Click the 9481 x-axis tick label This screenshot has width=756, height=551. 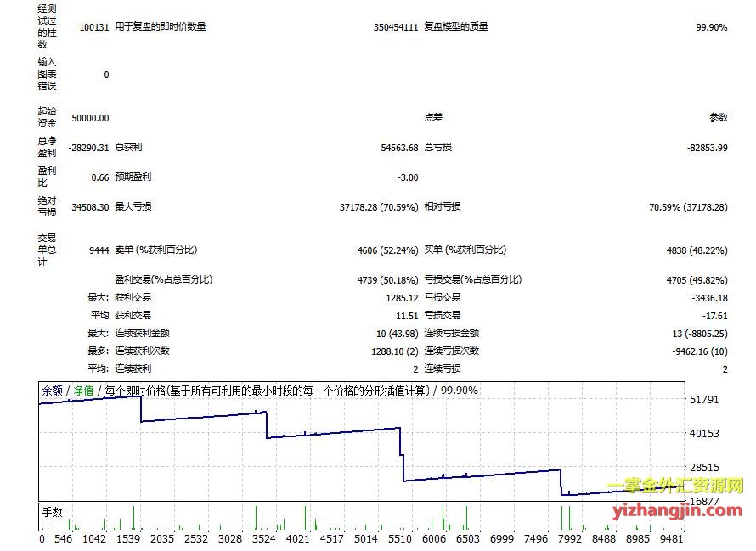670,538
